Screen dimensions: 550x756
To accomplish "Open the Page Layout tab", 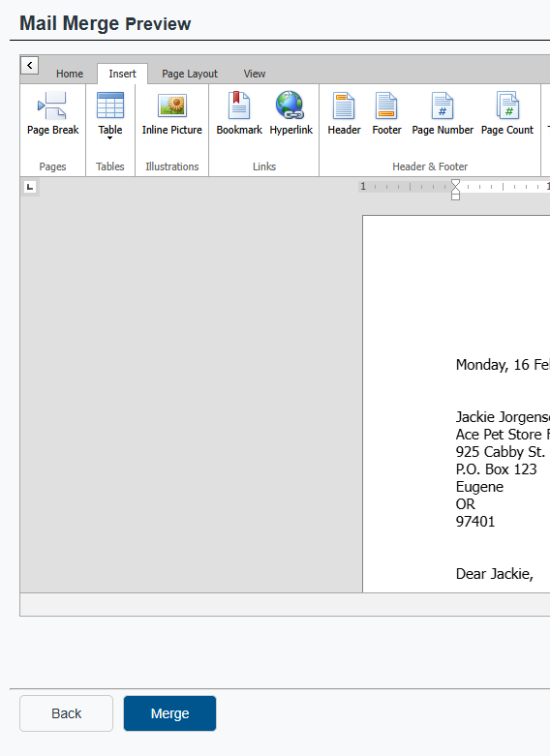I will [190, 74].
